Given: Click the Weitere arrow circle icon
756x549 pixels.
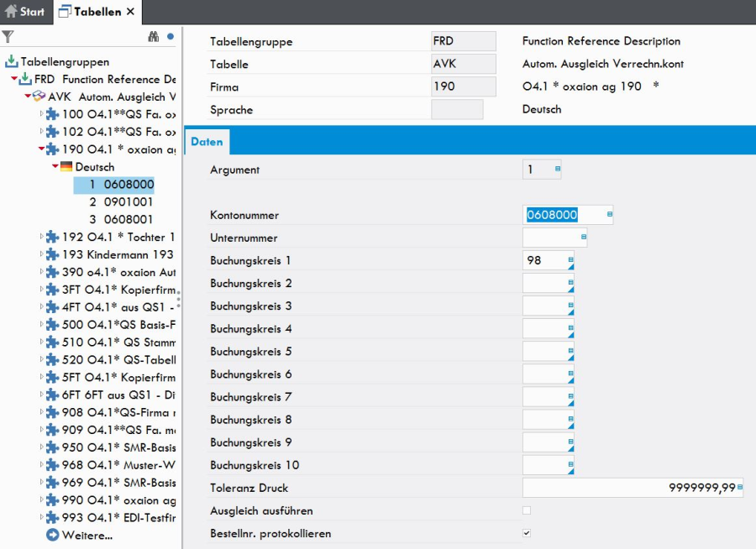Looking at the screenshot, I should 53,535.
